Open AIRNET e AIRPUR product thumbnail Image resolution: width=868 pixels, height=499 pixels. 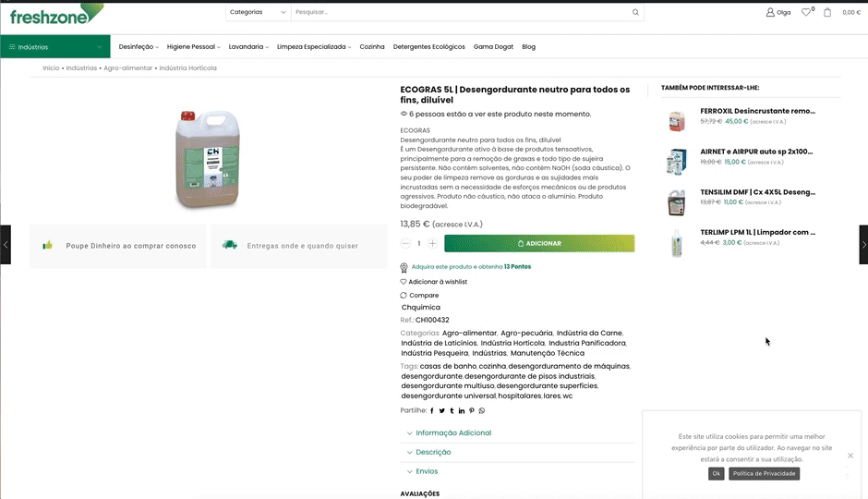[x=677, y=161]
